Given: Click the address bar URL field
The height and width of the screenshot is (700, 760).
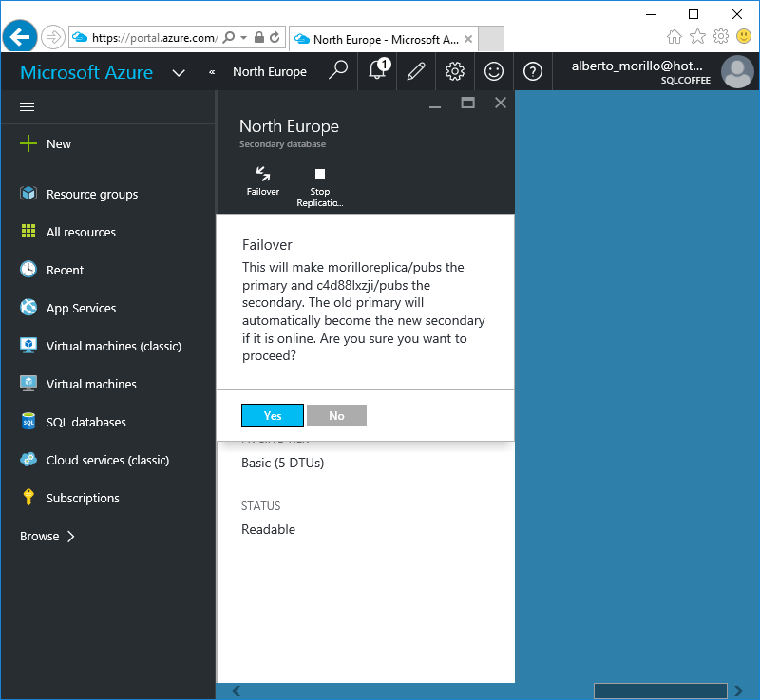Looking at the screenshot, I should [154, 38].
